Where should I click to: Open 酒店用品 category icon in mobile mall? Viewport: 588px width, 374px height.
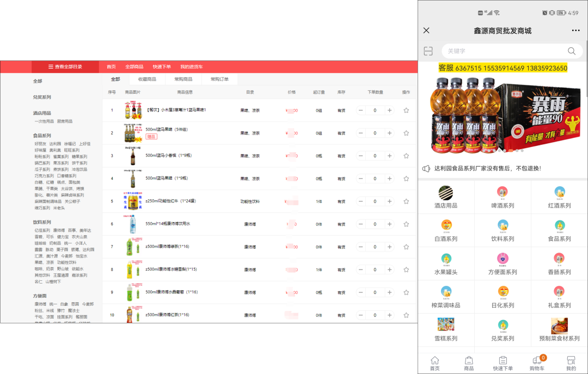coord(446,193)
